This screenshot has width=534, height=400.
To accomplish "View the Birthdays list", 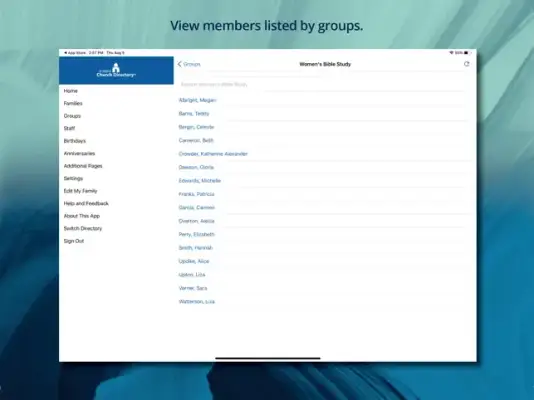I will click(75, 141).
